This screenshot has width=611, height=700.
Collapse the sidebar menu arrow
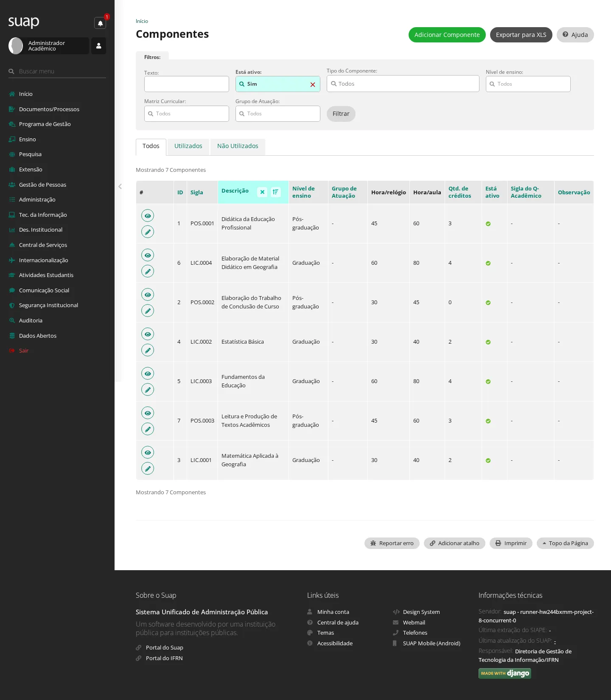tap(120, 186)
